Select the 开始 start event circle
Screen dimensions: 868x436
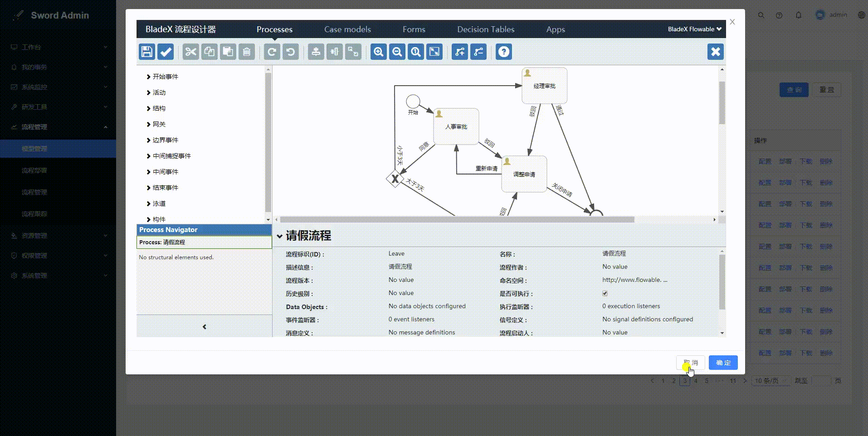(413, 102)
